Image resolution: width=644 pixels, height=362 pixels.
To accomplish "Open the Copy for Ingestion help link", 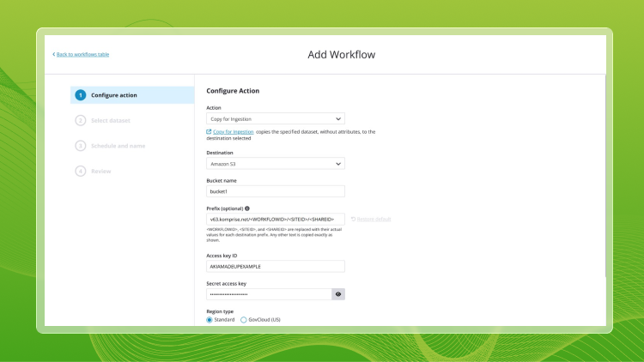I will pos(234,132).
